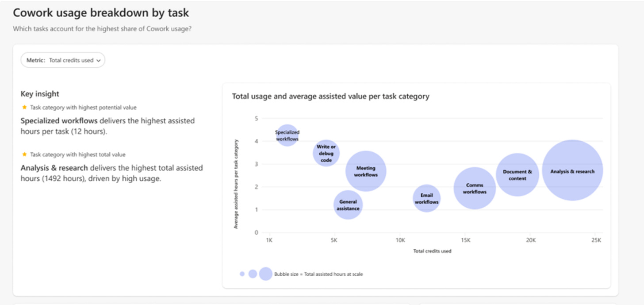
Task: Click star icon beside highest potential value
Action: pos(24,107)
